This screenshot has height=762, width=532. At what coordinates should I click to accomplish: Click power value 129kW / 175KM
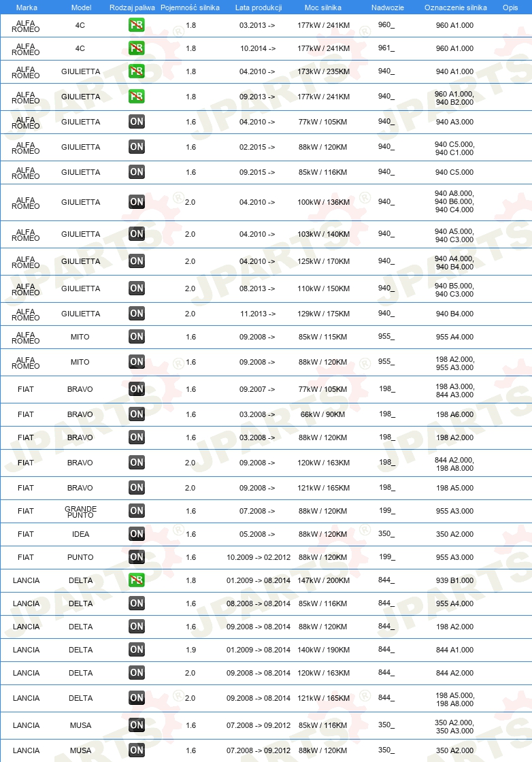tap(324, 314)
